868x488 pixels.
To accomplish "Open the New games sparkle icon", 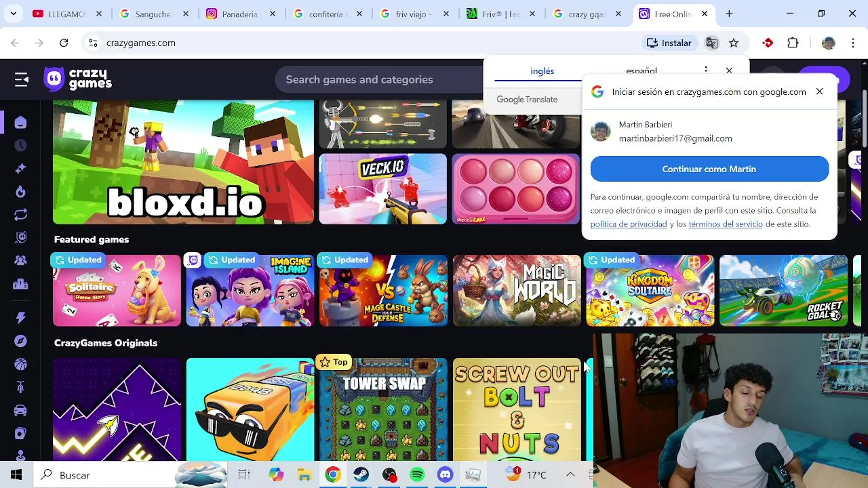I will point(20,169).
